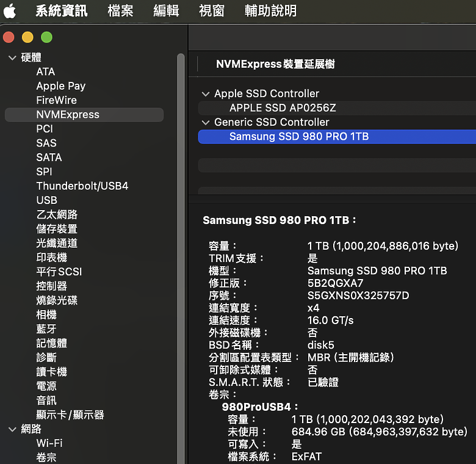Select 印表機 in sidebar
Viewport: 476px width, 464px height.
[52, 257]
